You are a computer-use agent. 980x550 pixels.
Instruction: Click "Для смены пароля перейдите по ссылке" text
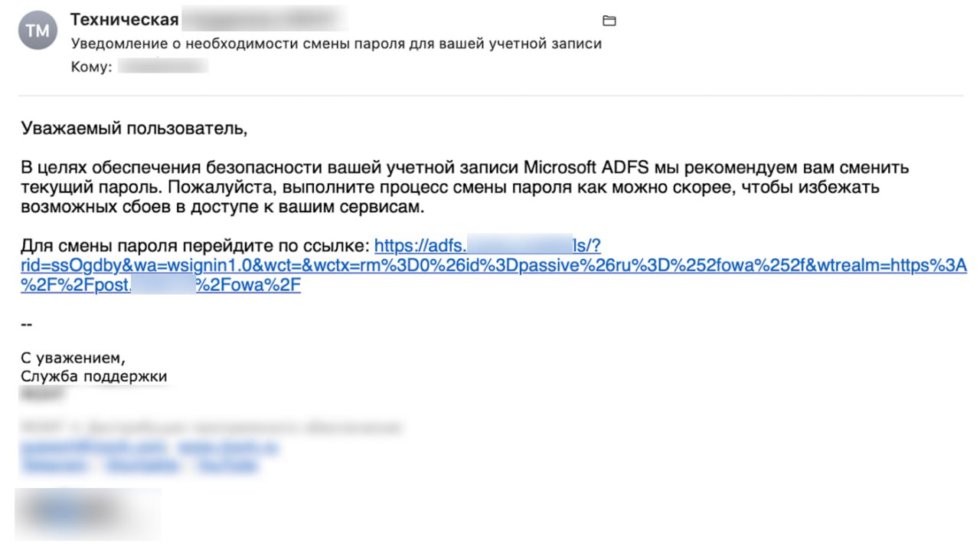195,246
